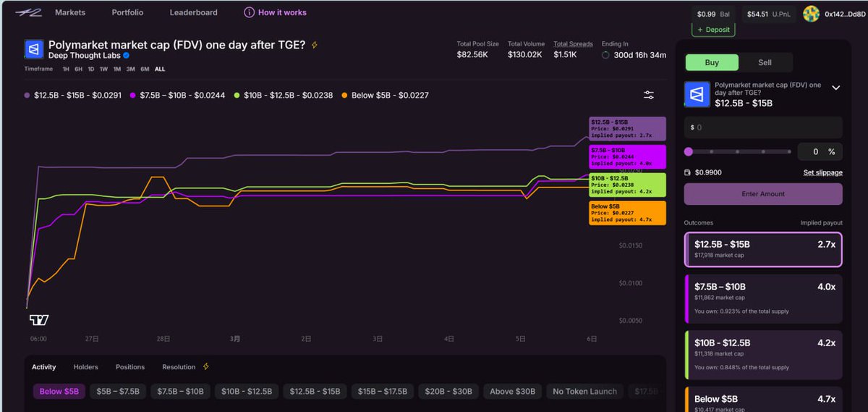
Task: Click the Set slippage link
Action: 822,172
